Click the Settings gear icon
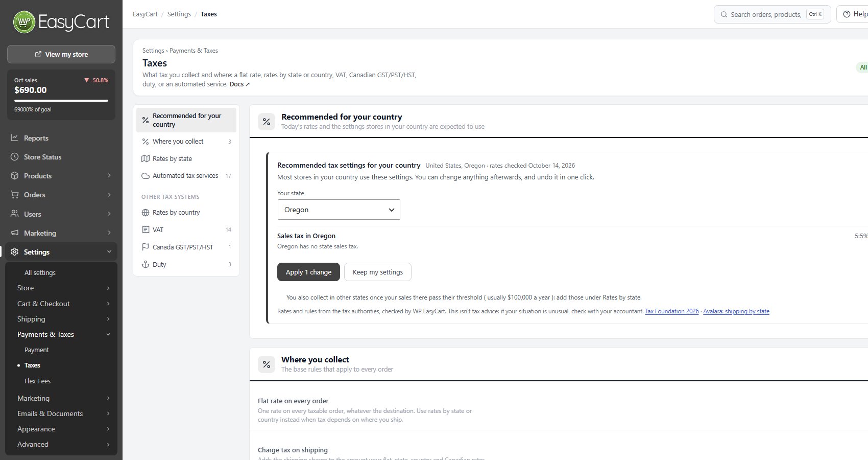Viewport: 868px width, 460px height. click(x=14, y=252)
